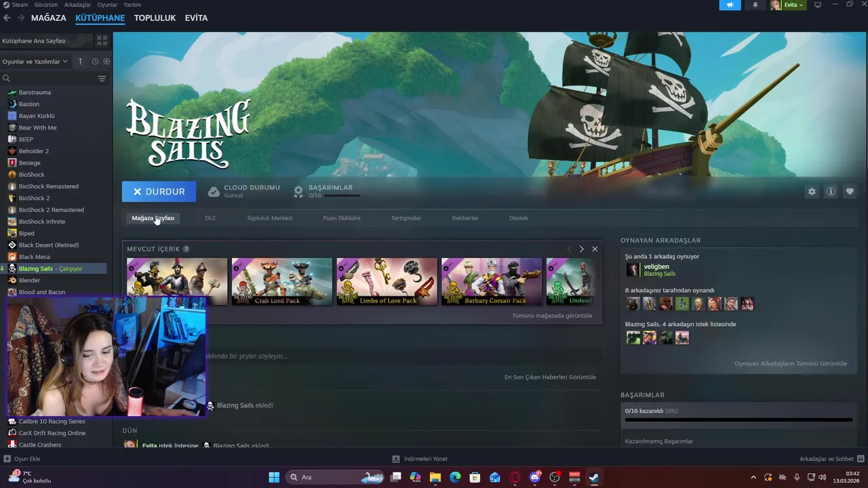The image size is (868, 488).
Task: Open Arkadaşlar ve Sohbet panel
Action: click(x=831, y=459)
